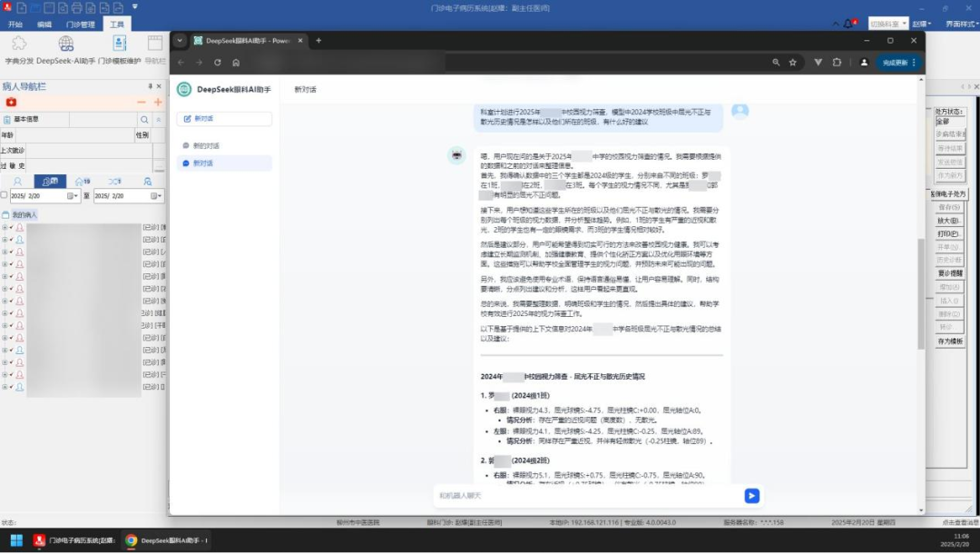Screen dimensions: 980x554
Task: Select the shuffle-arrows patient tab
Action: (114, 182)
